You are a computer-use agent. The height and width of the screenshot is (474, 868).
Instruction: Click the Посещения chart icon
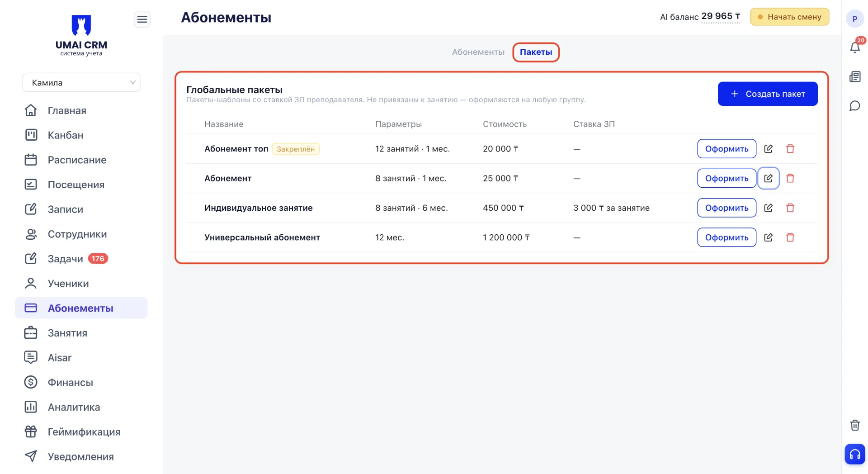(x=31, y=184)
